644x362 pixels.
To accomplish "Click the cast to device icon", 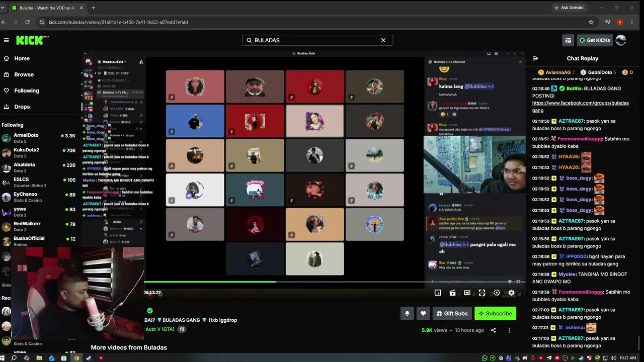I will 452,293.
